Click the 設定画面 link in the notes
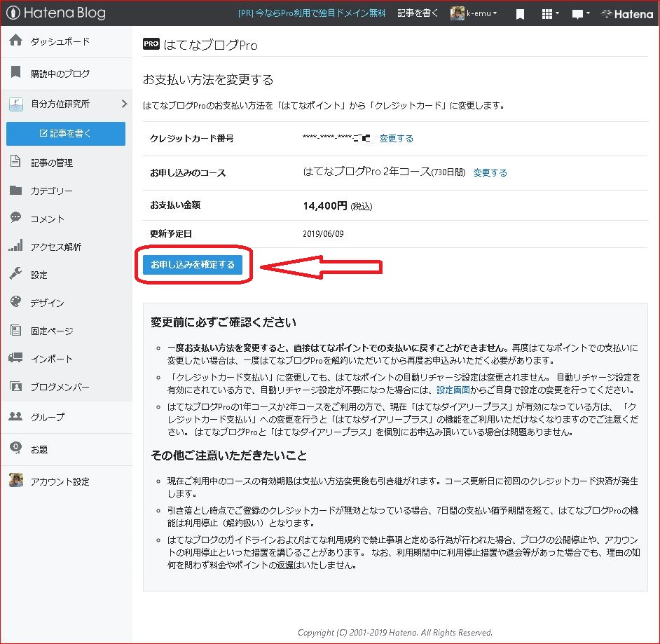 pyautogui.click(x=453, y=390)
